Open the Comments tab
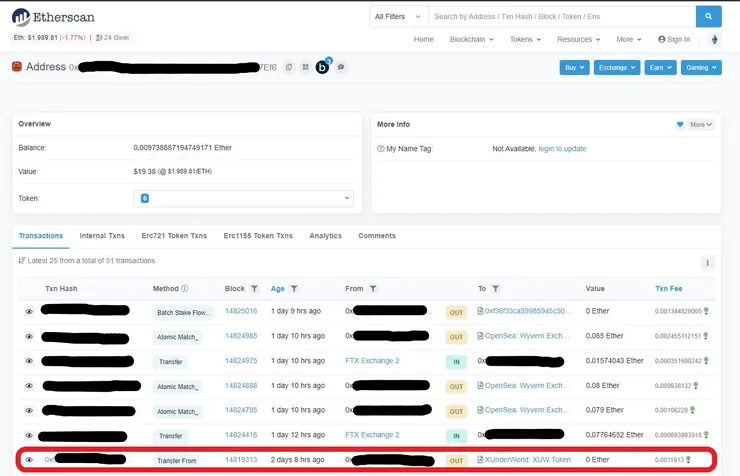This screenshot has height=476, width=740. (x=377, y=236)
